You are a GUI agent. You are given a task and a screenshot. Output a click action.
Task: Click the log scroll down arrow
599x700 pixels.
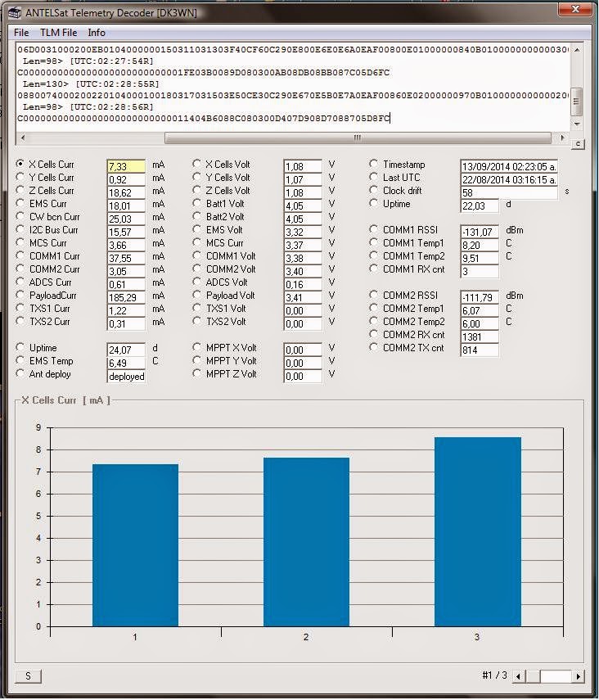pyautogui.click(x=577, y=124)
